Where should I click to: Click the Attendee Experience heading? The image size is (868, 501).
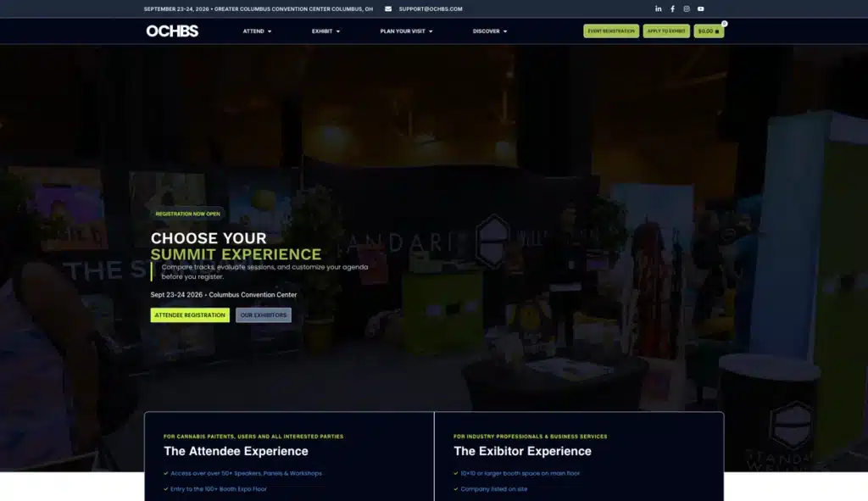point(236,451)
